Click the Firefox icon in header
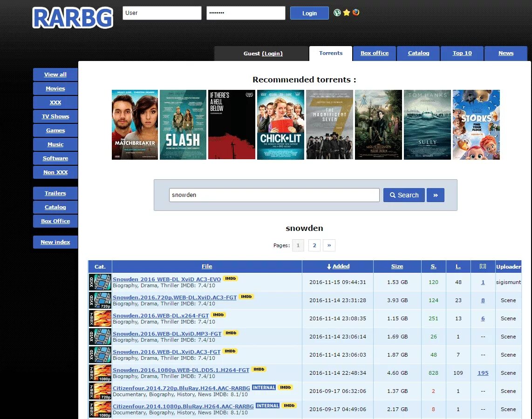Viewport: 532px width, 419px height. (355, 13)
